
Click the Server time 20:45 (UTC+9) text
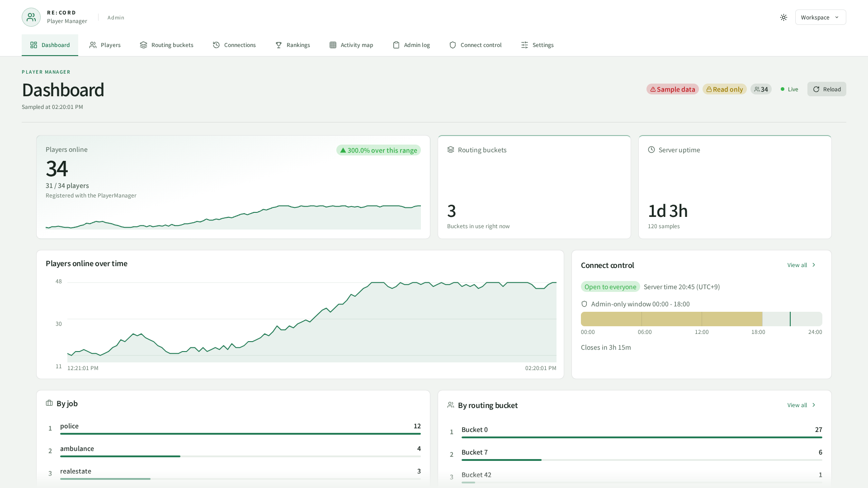(682, 287)
